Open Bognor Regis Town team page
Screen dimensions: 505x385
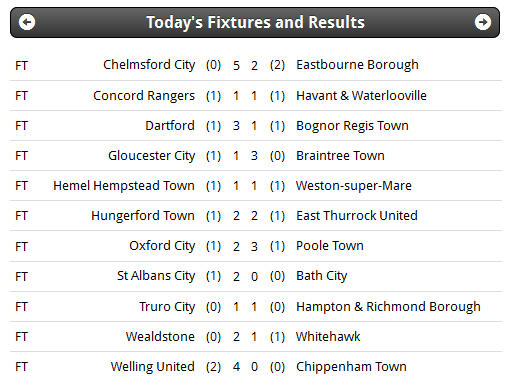click(x=352, y=126)
